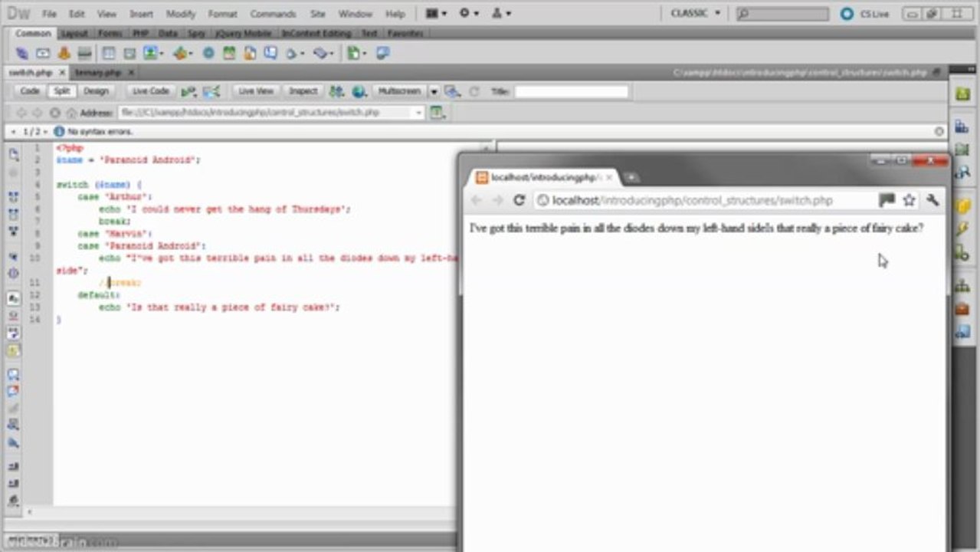Viewport: 980px width, 552px height.
Task: Open Chrome wrench settings menu
Action: tap(932, 200)
